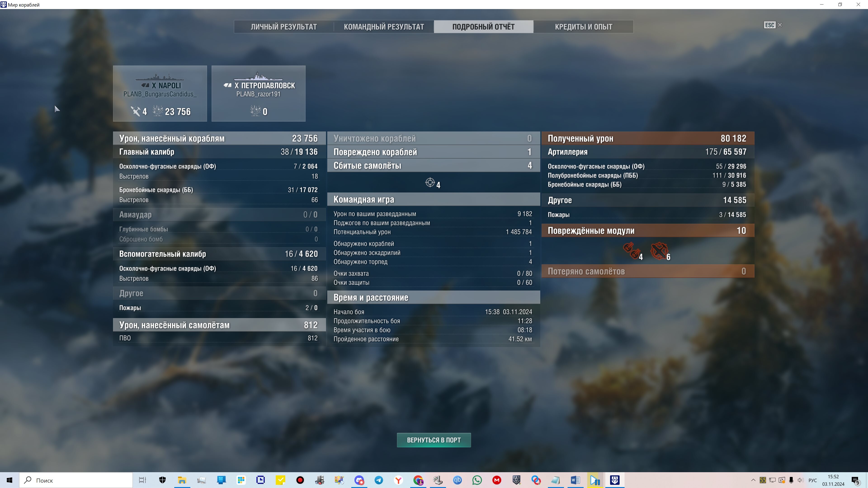Click the Полубронебойные снаряды (ПББ) row
868x488 pixels.
647,176
